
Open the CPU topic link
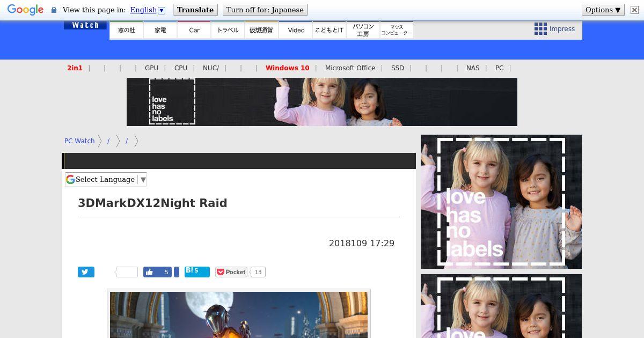(181, 68)
